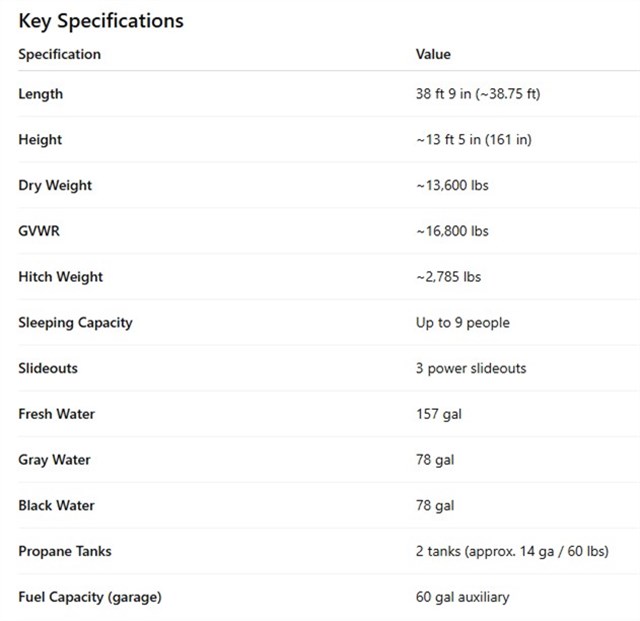The width and height of the screenshot is (640, 621).
Task: Select the Height row label
Action: (40, 140)
